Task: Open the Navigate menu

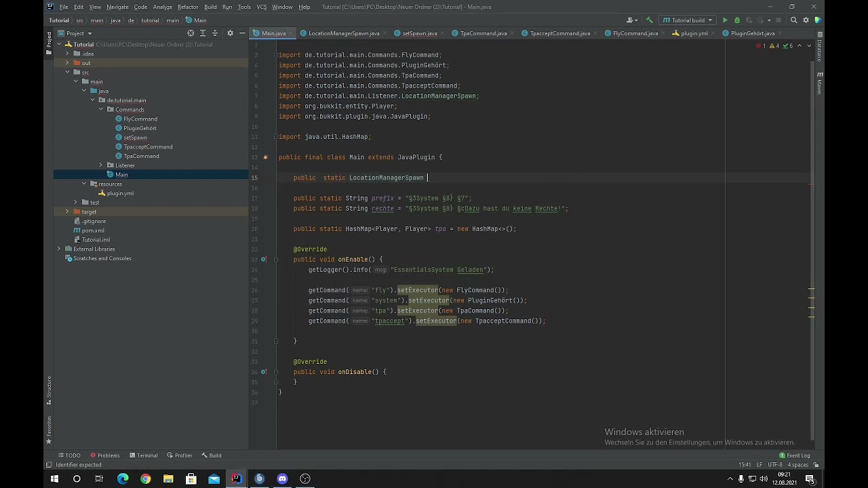Action: coord(117,7)
